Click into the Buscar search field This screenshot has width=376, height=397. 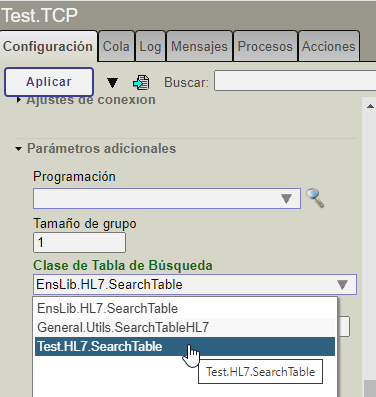pos(295,80)
